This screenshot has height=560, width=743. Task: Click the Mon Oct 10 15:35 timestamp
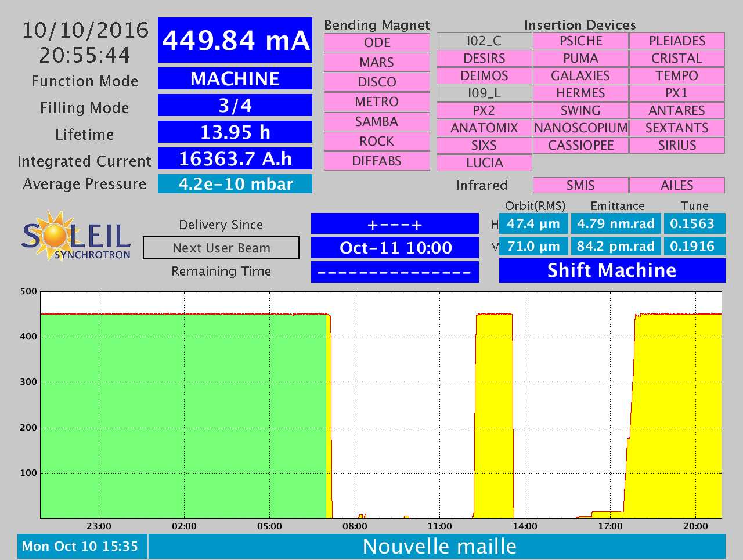pyautogui.click(x=82, y=546)
